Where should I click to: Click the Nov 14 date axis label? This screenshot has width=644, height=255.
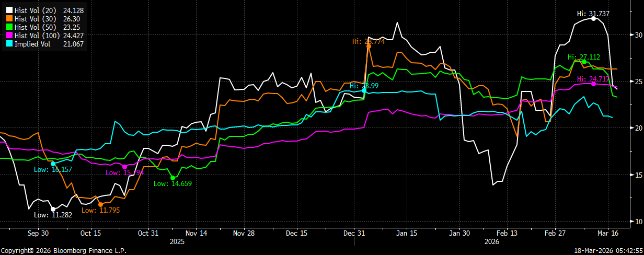197,234
